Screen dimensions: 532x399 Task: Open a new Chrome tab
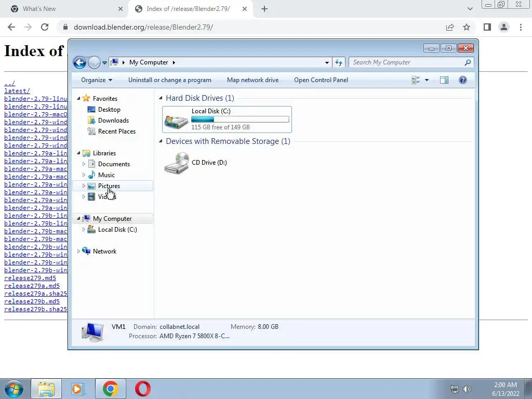pos(264,9)
